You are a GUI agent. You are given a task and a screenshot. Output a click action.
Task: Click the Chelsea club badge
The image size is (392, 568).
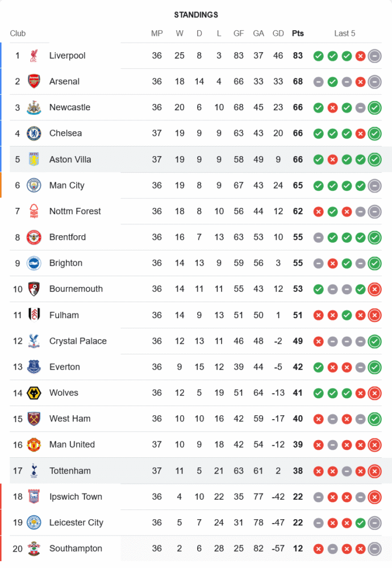click(x=34, y=133)
